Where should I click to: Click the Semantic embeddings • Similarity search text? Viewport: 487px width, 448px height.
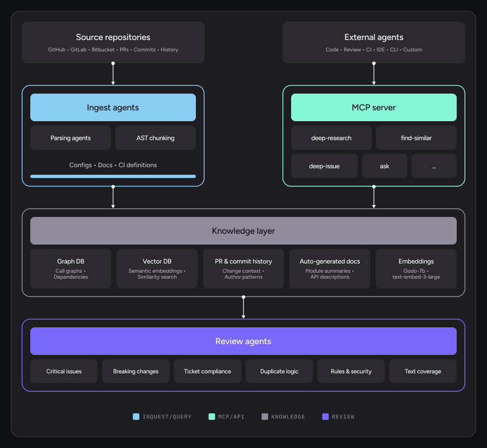pos(157,274)
